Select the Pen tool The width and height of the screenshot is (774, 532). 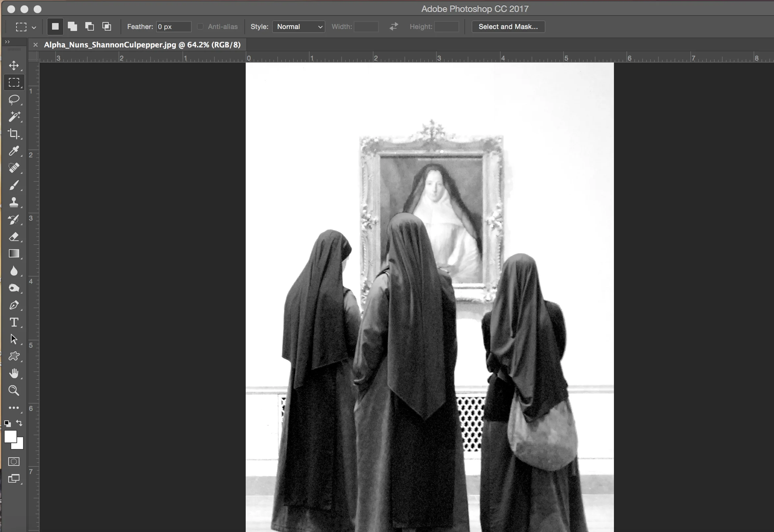click(x=14, y=305)
